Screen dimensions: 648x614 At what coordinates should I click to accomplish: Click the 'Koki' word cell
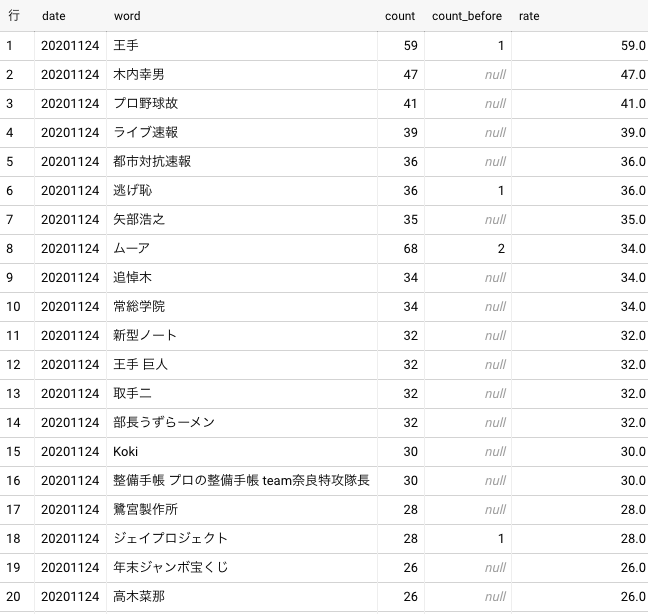click(x=127, y=451)
